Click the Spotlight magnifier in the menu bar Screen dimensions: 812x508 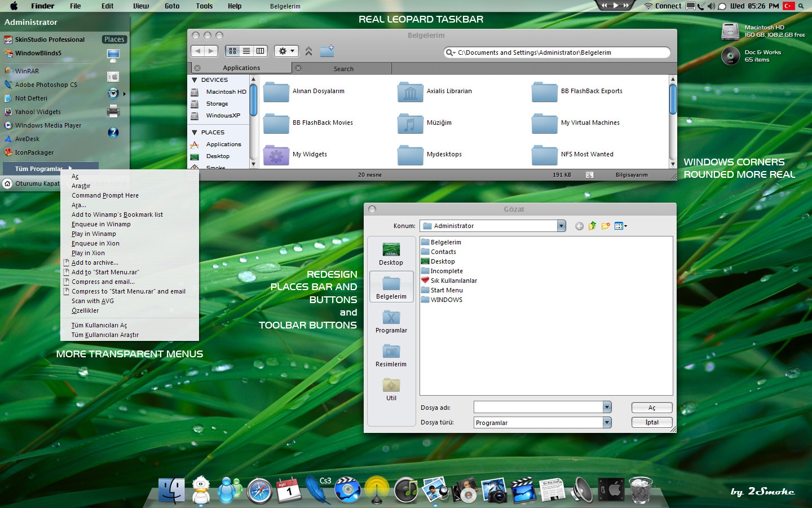[801, 6]
